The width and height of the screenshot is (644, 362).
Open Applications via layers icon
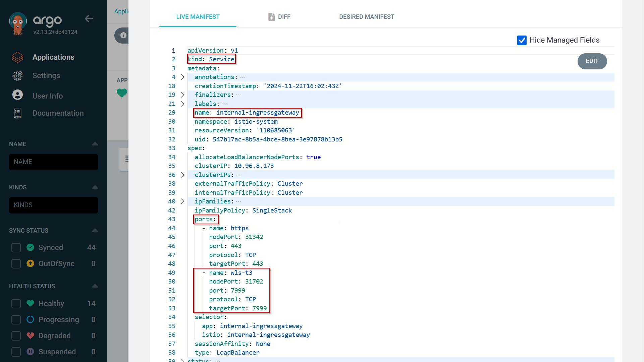pos(17,57)
